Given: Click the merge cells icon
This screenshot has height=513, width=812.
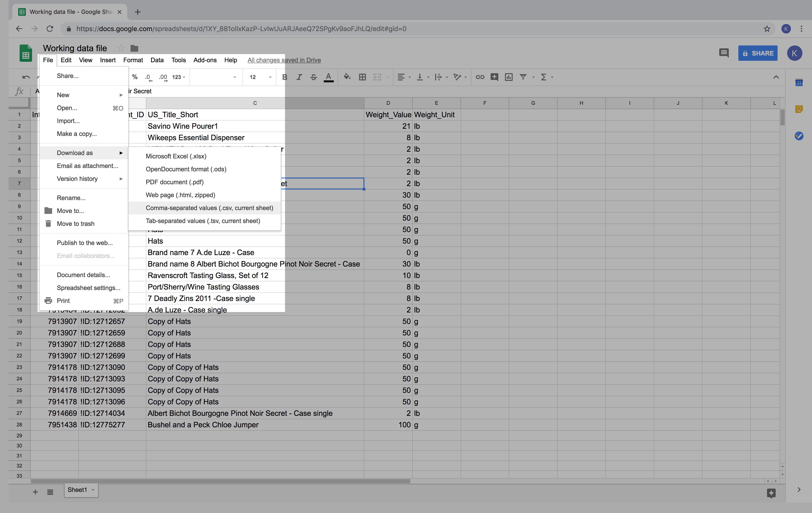Looking at the screenshot, I should click(x=377, y=77).
